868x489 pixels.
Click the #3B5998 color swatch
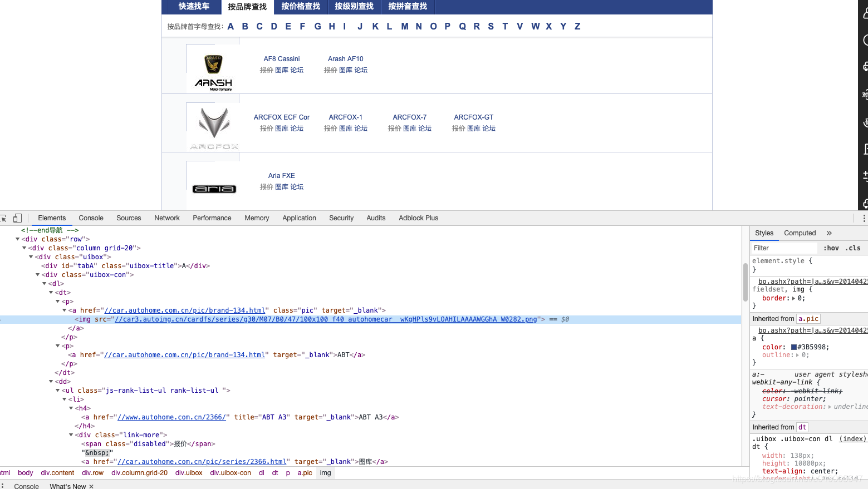click(x=794, y=347)
